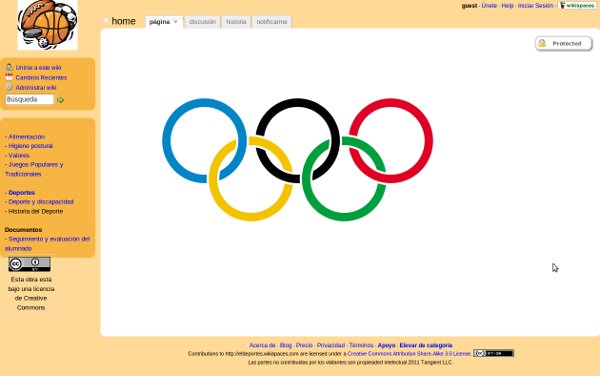Open the historia tab

click(236, 22)
